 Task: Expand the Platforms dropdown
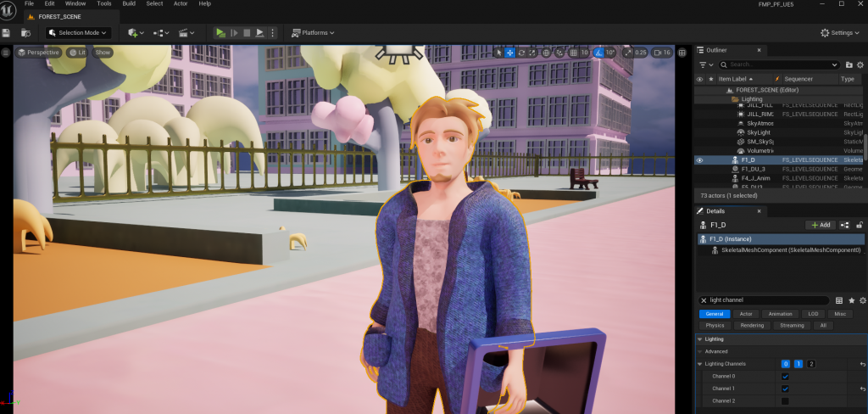(313, 32)
